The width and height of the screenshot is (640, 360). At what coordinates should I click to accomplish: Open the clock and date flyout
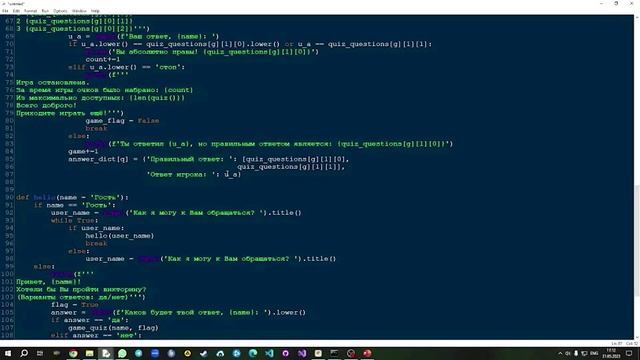click(x=611, y=353)
